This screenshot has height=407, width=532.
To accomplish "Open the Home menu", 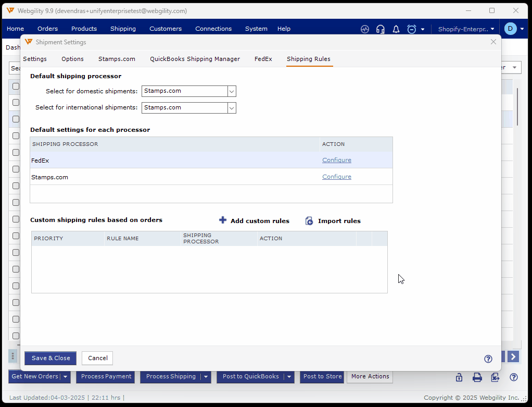I will (15, 29).
